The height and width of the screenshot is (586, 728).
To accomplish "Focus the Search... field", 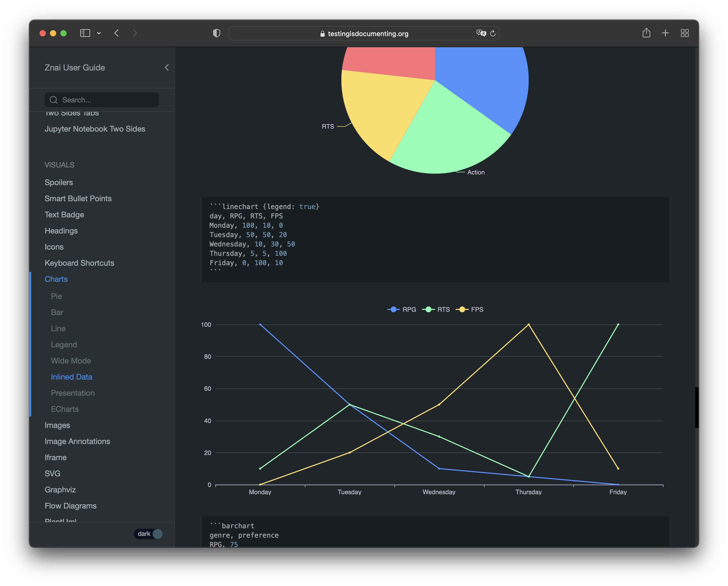I will coord(102,100).
